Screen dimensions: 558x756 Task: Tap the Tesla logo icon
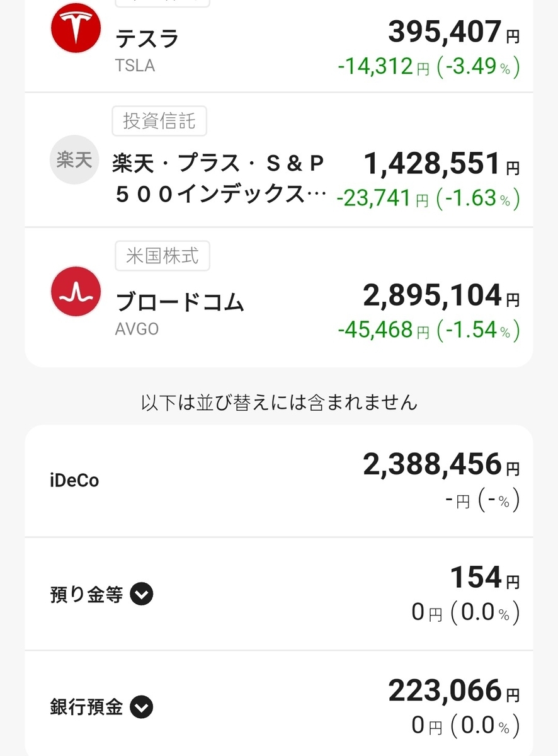pos(76,28)
